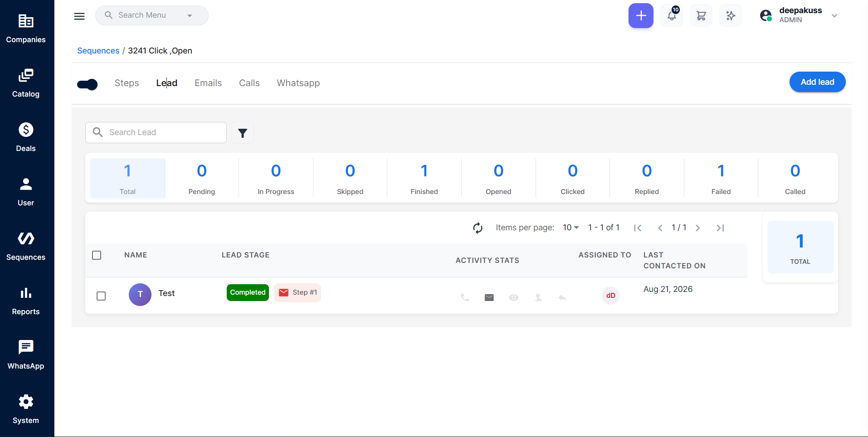Go to last page of leads

(x=720, y=228)
